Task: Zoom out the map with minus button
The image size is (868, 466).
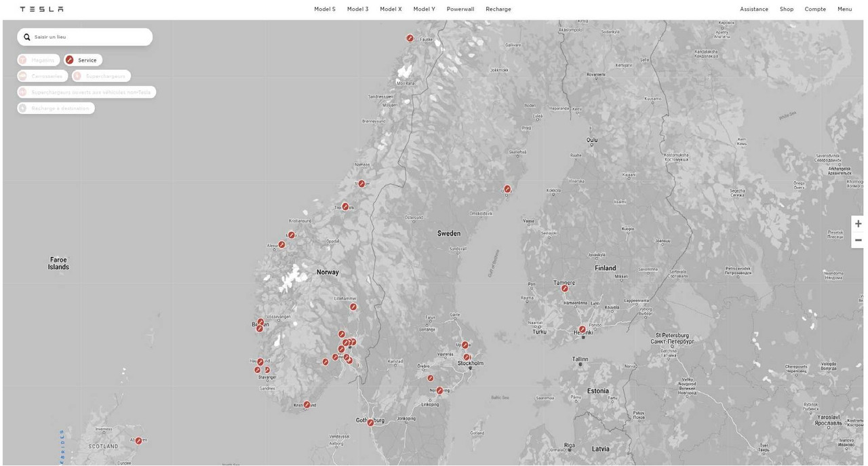Action: [x=858, y=240]
